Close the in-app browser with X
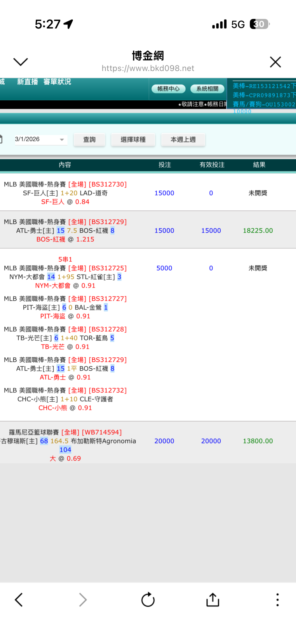 tap(275, 62)
